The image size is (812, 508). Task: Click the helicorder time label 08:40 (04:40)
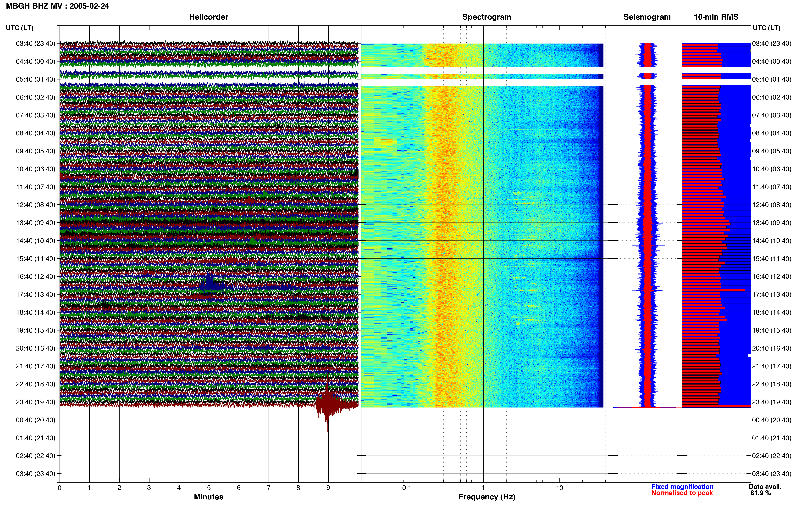[x=35, y=133]
